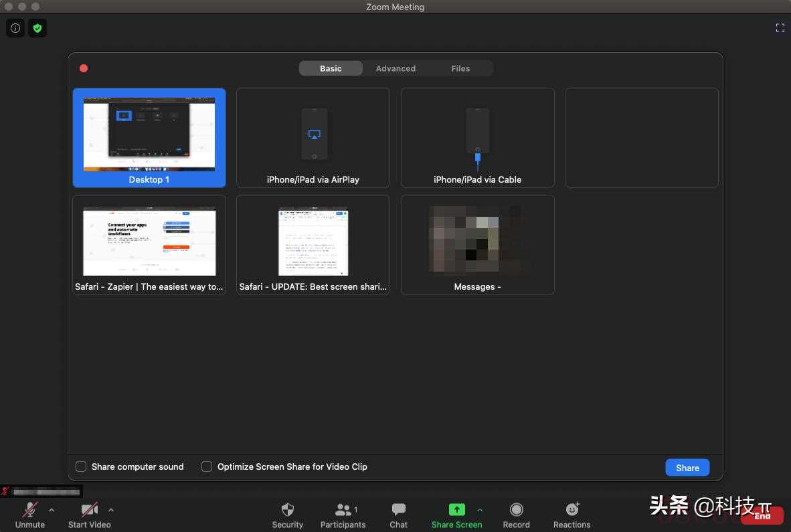Expand Share Screen options arrow
This screenshot has height=532, width=791.
point(480,510)
